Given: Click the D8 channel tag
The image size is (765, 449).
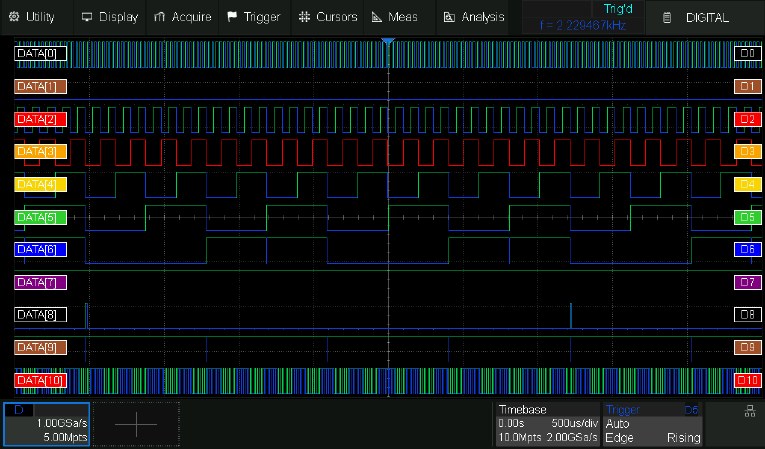Looking at the screenshot, I should pyautogui.click(x=747, y=315).
